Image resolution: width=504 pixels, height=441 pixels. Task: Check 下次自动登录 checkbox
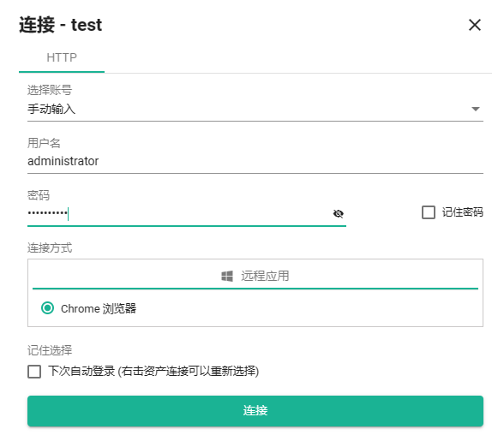tap(34, 372)
